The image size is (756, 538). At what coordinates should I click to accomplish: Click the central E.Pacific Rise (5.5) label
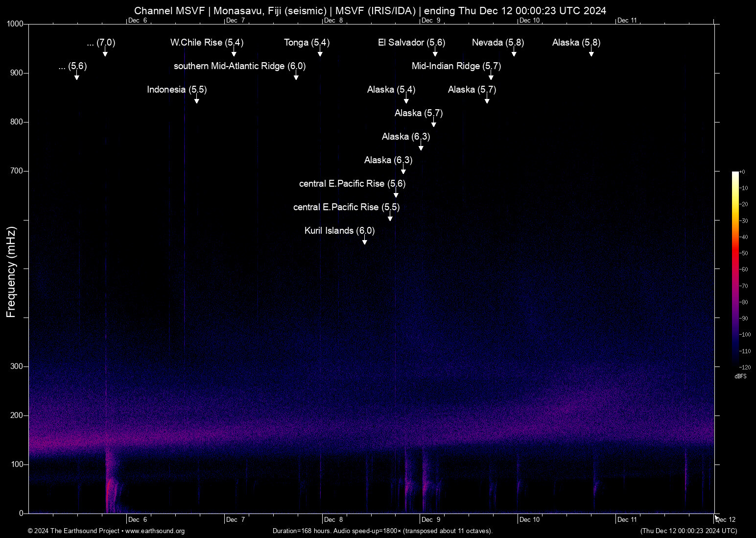[346, 207]
